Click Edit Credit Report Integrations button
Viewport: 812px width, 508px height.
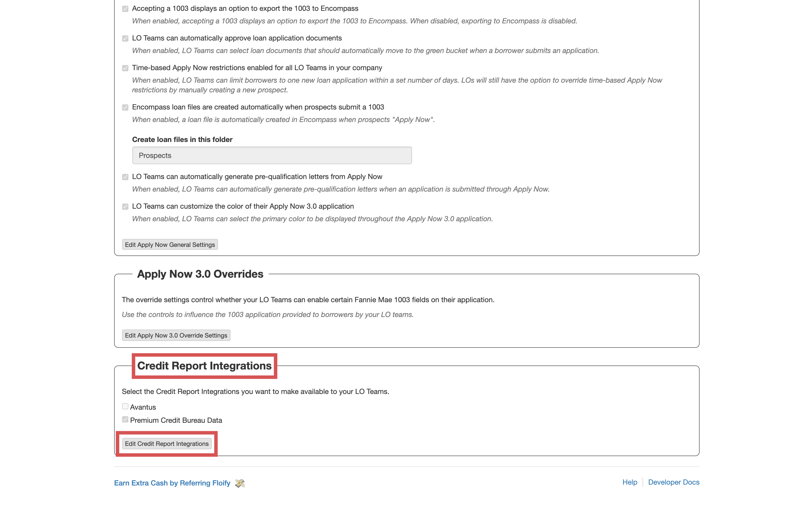[167, 444]
